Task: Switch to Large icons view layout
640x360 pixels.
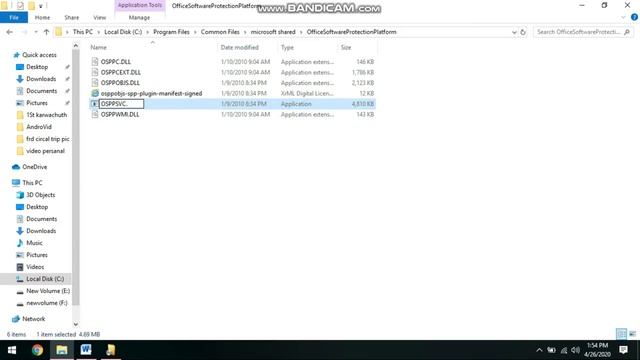Action: point(632,334)
